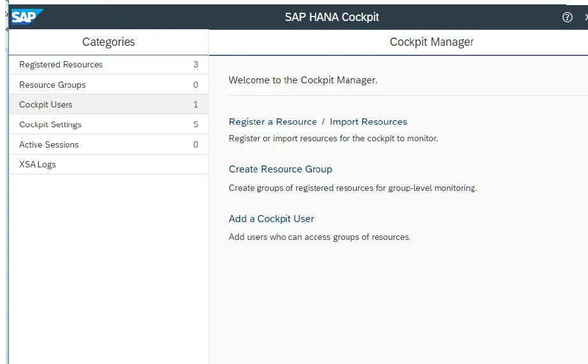Open the Registered Resources category
The image size is (588, 364).
(x=61, y=64)
